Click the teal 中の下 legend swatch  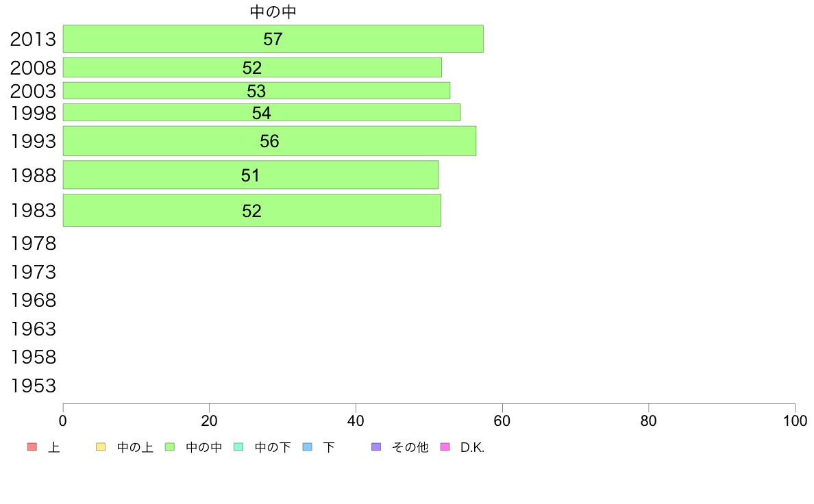(x=239, y=447)
